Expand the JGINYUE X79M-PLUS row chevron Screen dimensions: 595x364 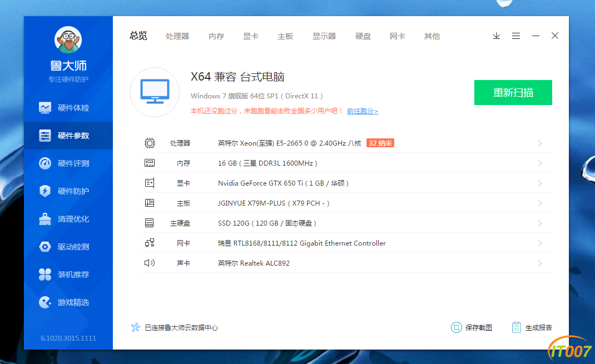(539, 203)
